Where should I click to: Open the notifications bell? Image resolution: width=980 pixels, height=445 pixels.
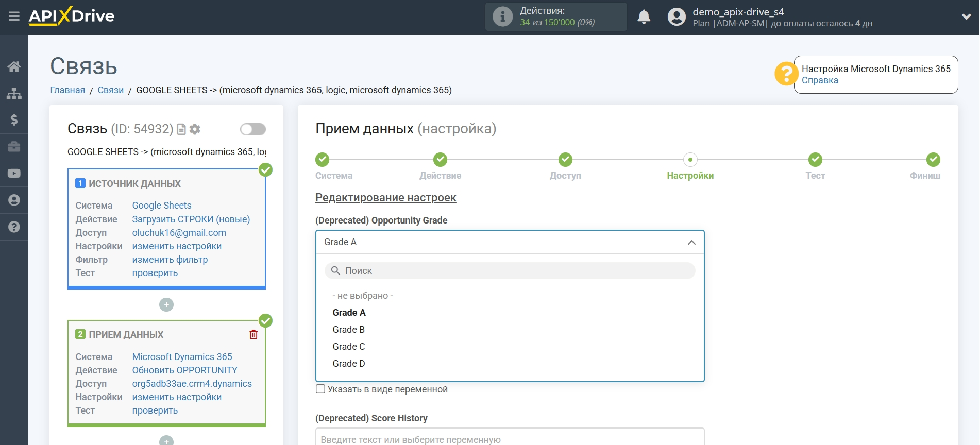pyautogui.click(x=644, y=17)
